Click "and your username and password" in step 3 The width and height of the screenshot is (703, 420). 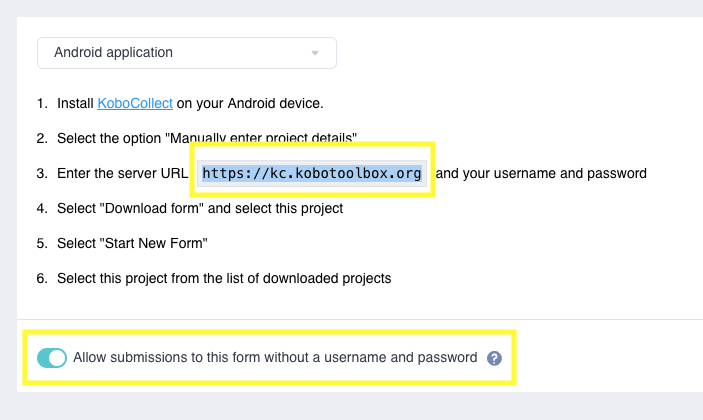541,173
